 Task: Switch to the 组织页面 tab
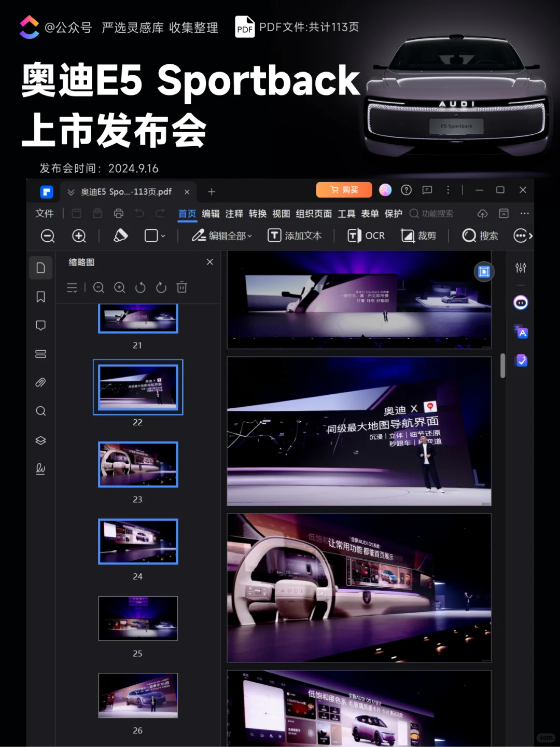click(314, 214)
